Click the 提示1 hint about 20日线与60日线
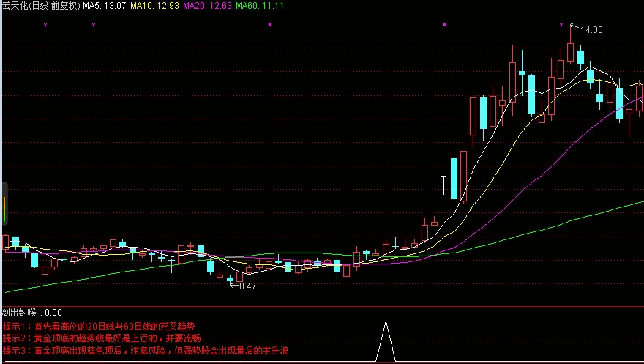Viewport: 644px width, 364px height. pos(99,327)
